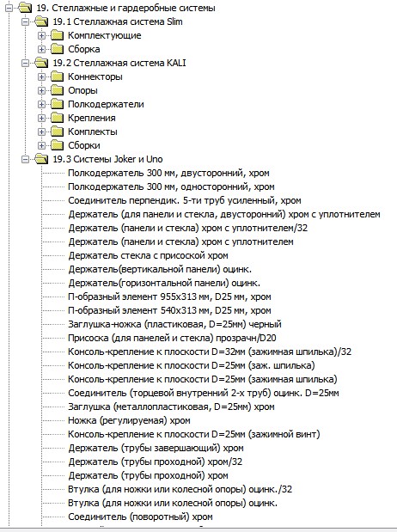The height and width of the screenshot is (532, 397).
Task: Click folder icon of 19.1 Стеллажная система Slim
Action: pyautogui.click(x=41, y=21)
